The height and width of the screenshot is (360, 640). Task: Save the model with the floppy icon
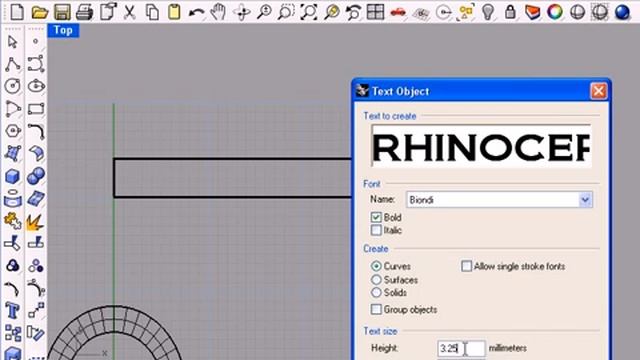click(x=62, y=11)
